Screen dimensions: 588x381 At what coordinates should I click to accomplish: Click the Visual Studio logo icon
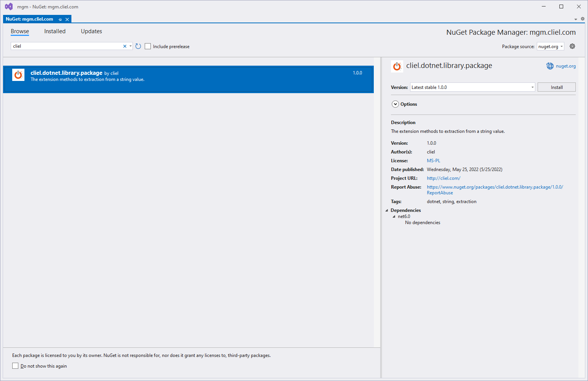pyautogui.click(x=9, y=6)
